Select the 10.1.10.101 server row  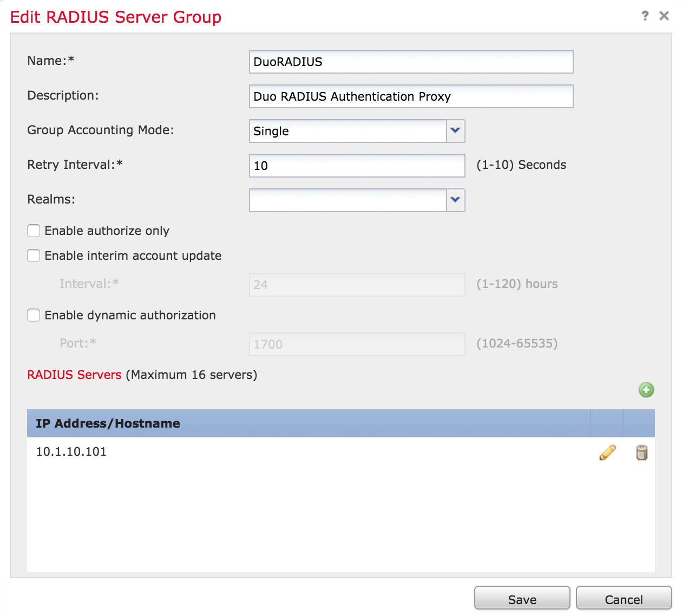(217, 451)
